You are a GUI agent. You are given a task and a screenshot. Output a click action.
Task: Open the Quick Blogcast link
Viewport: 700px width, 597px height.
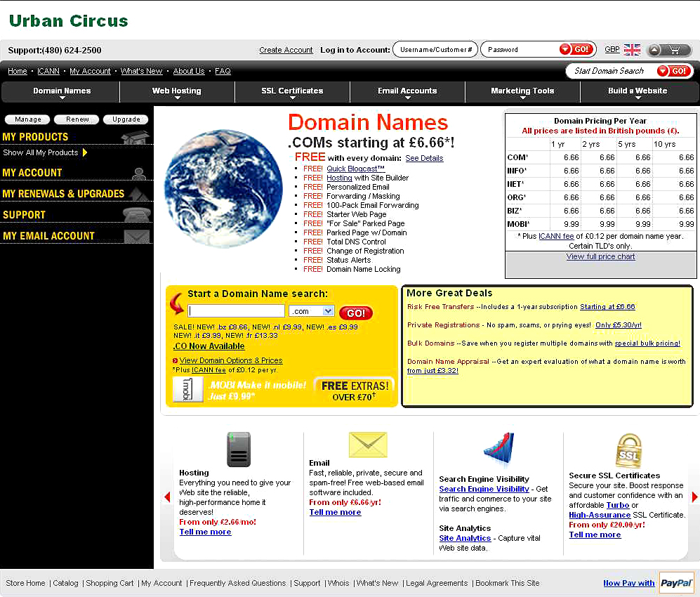point(355,169)
